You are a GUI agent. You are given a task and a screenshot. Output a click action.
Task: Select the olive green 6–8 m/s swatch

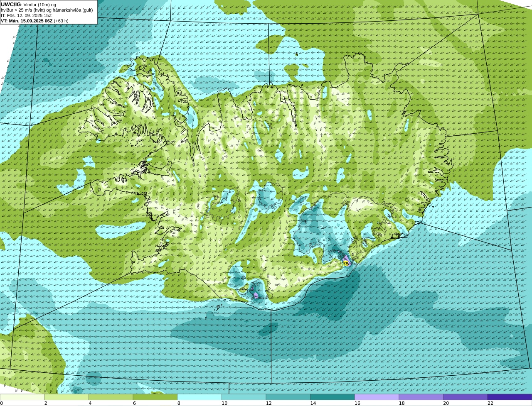[x=155, y=397]
